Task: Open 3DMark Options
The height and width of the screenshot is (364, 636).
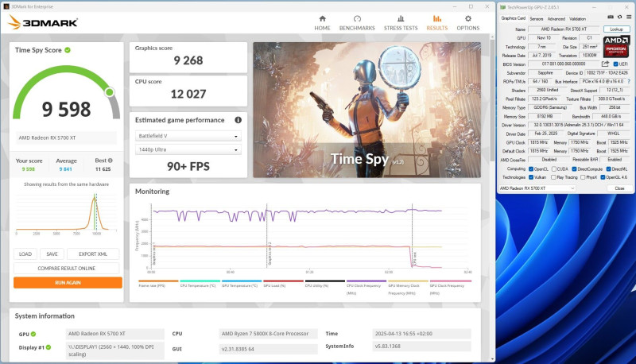Action: [468, 23]
